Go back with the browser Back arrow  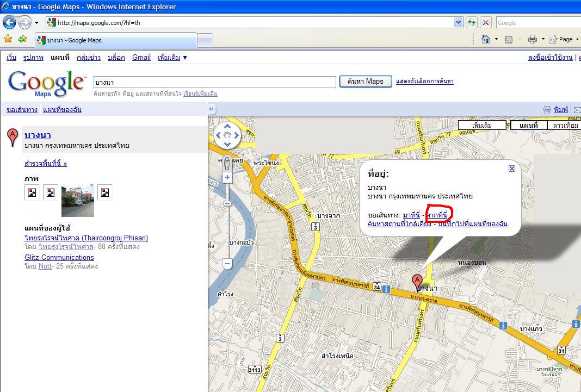[9, 23]
